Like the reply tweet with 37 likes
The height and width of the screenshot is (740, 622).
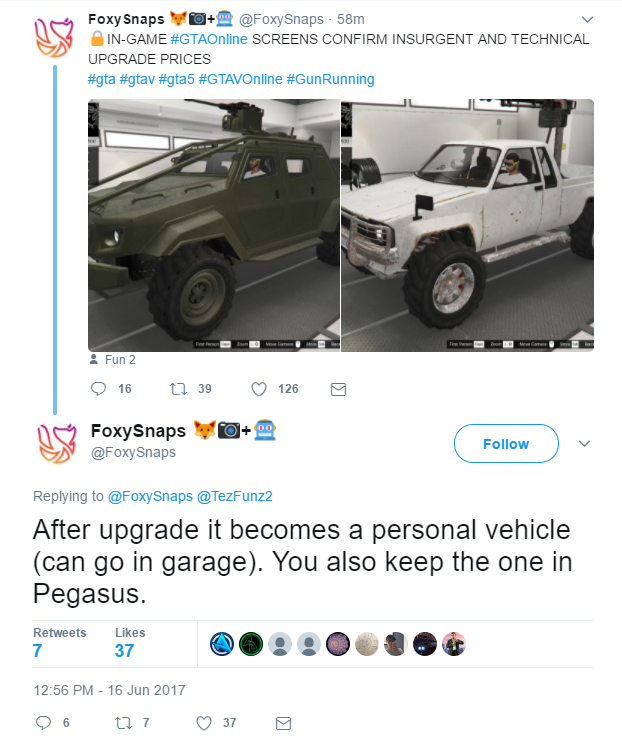204,722
